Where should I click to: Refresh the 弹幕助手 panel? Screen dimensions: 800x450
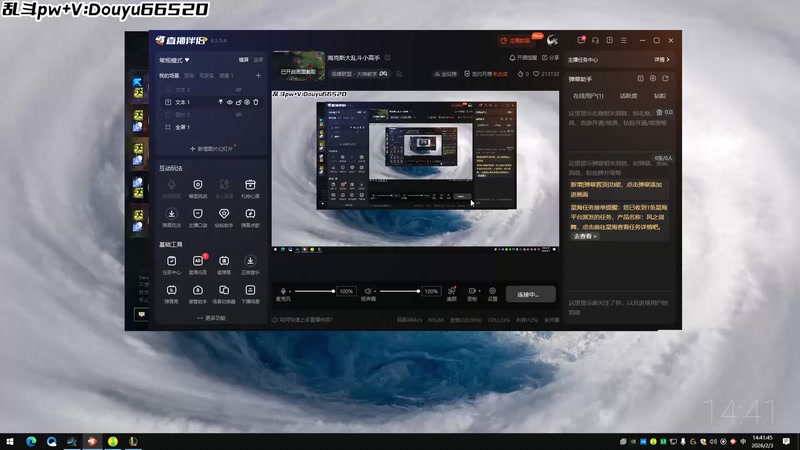[x=665, y=79]
